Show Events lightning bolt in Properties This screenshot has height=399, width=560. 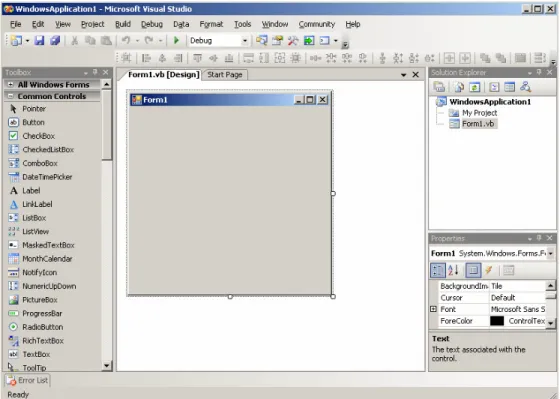point(489,270)
